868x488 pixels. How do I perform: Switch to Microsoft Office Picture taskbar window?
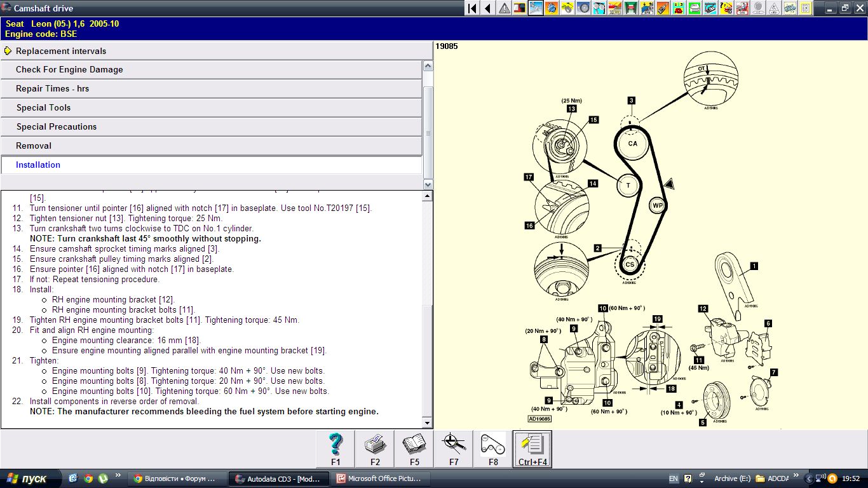pos(381,478)
